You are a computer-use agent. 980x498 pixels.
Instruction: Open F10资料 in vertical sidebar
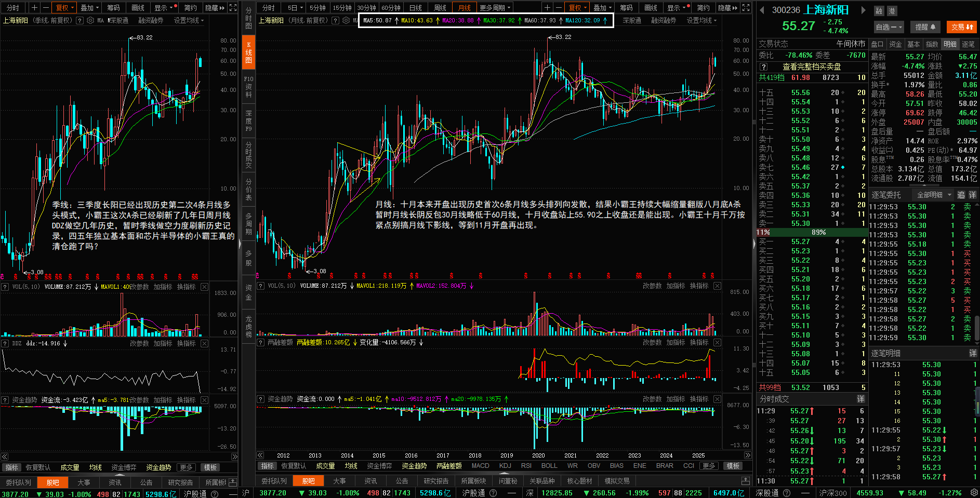248,86
